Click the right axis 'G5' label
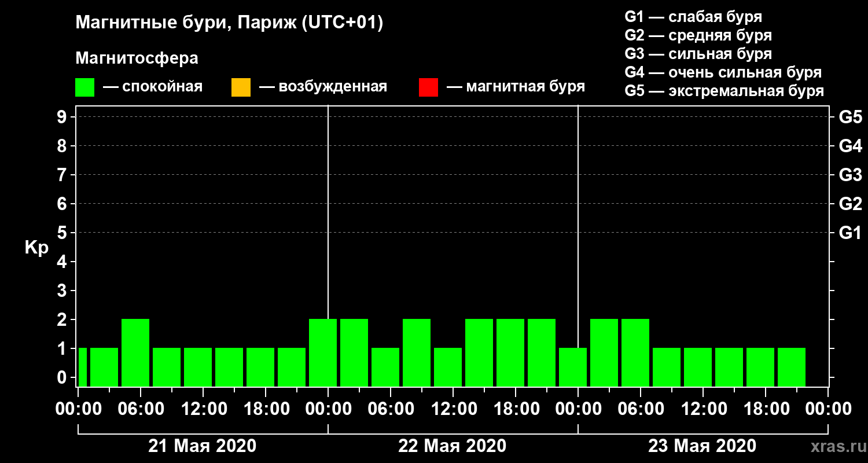Screen dimensions: 868x463 [x=850, y=117]
